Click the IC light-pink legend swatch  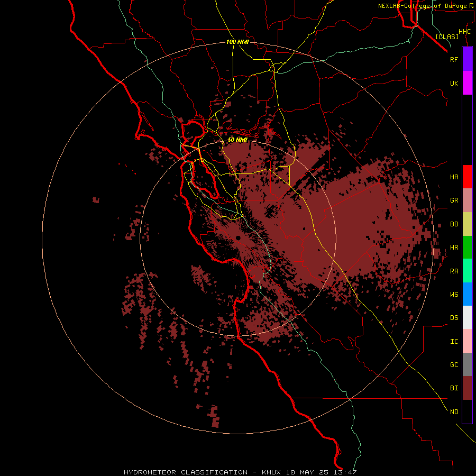(x=467, y=341)
